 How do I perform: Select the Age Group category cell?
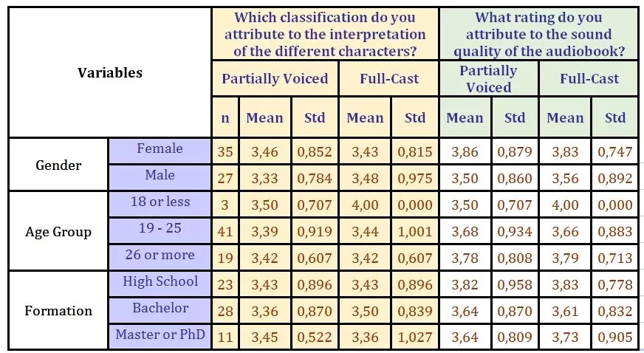(x=58, y=231)
